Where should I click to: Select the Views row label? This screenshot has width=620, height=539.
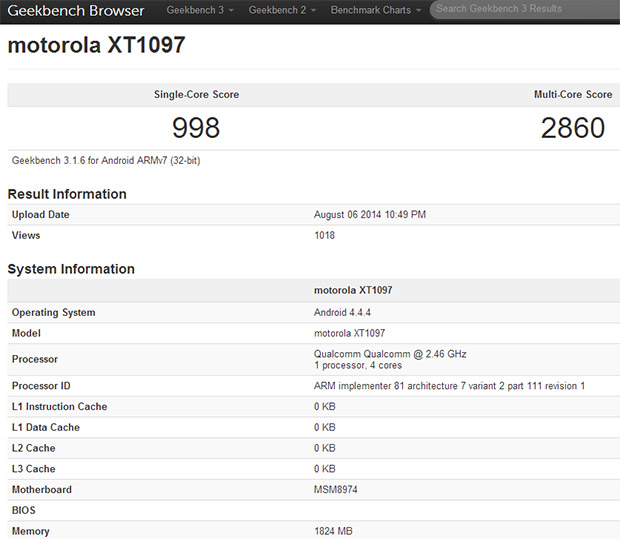click(x=26, y=235)
